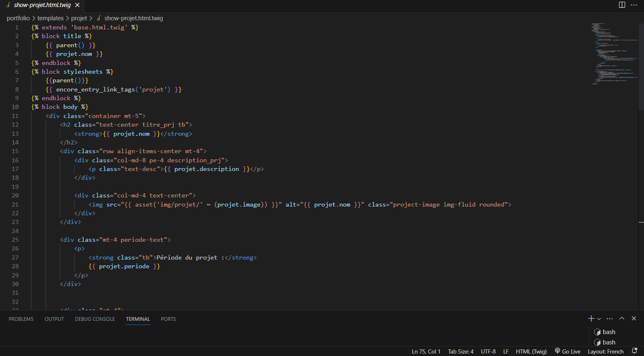Show the Ports panel tab

pyautogui.click(x=168, y=319)
